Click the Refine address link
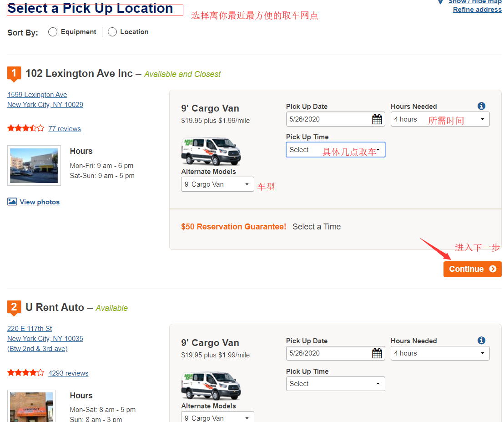The height and width of the screenshot is (422, 504). point(477,10)
